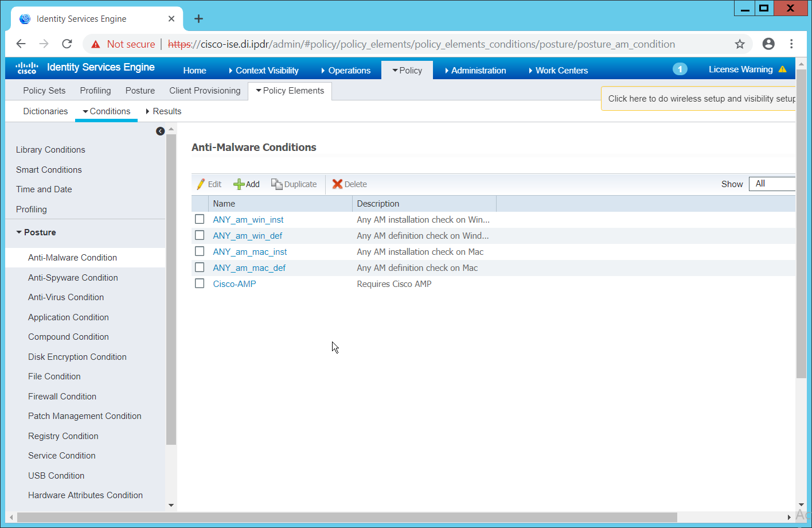Bookmark page with the star icon
812x528 pixels.
coord(740,44)
